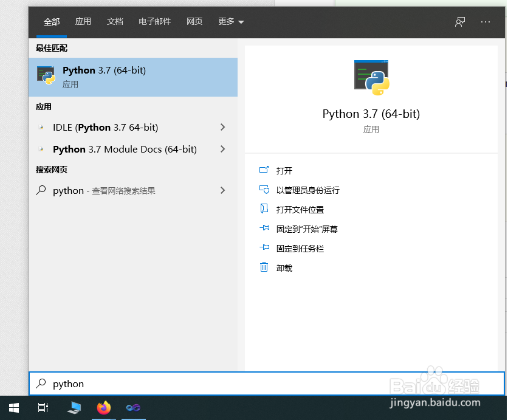
Task: Expand the 更多 dropdown
Action: click(231, 21)
